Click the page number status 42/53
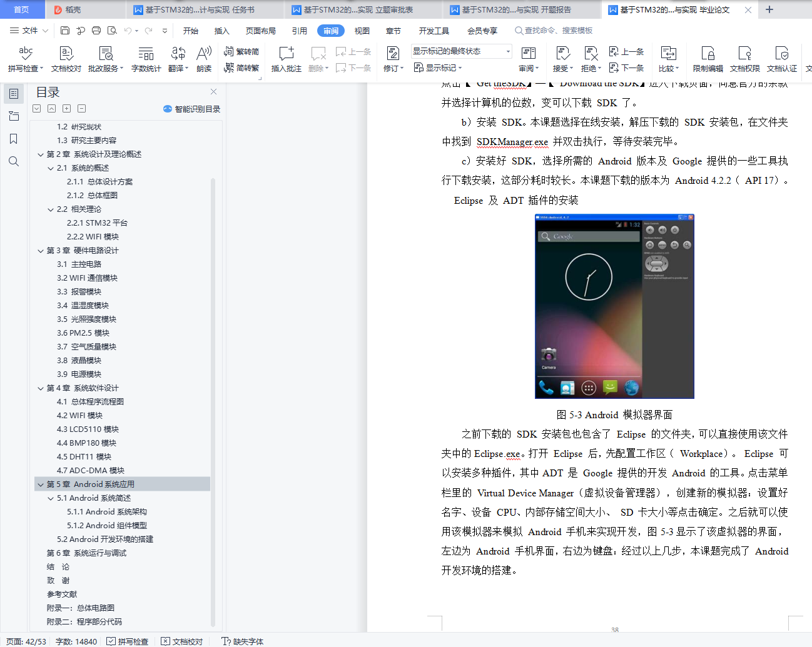This screenshot has height=647, width=812. tap(26, 641)
